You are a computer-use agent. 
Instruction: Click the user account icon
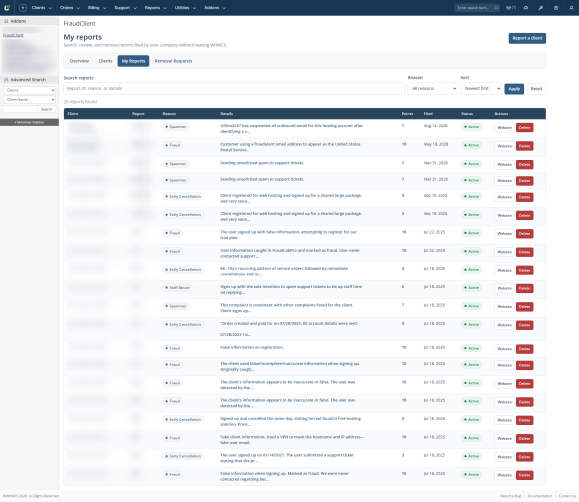pos(571,8)
